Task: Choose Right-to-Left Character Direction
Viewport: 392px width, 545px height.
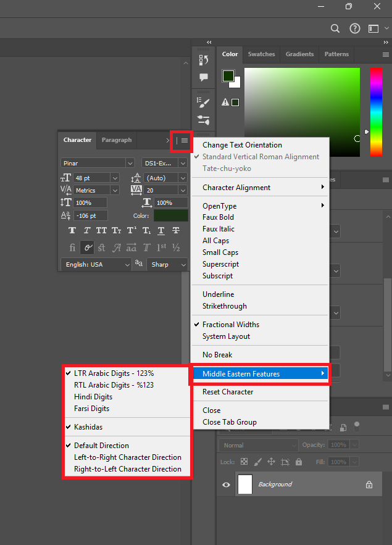Action: click(x=127, y=469)
